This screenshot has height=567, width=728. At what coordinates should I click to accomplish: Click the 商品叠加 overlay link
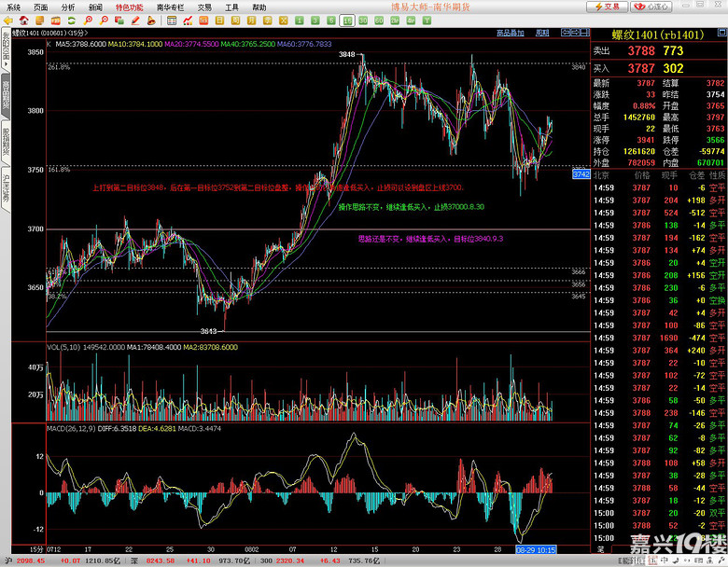pos(510,32)
